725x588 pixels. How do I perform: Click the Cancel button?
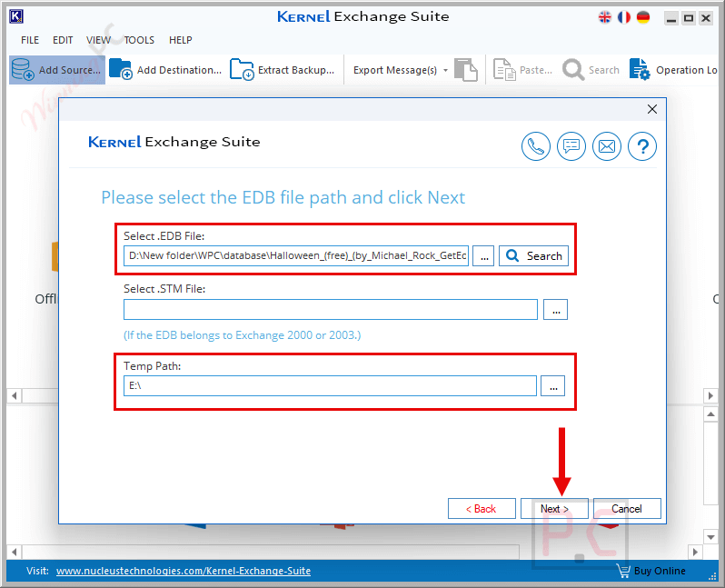pos(627,509)
